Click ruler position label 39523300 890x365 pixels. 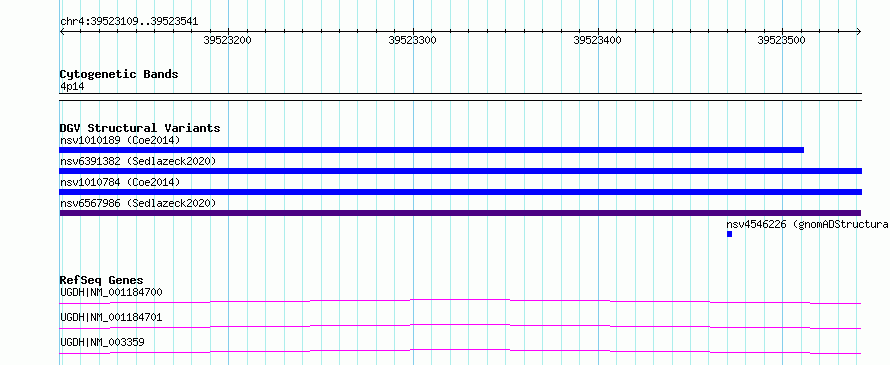tap(413, 40)
